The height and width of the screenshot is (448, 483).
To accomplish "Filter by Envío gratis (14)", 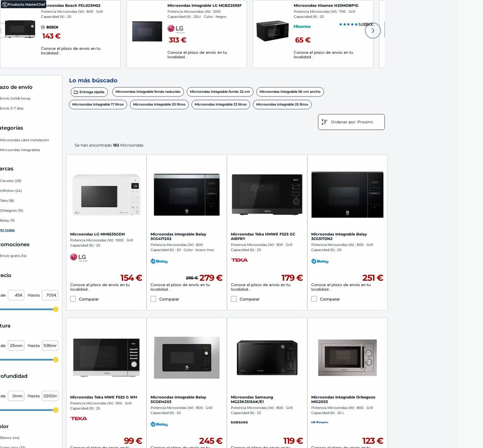I will 14,256.
